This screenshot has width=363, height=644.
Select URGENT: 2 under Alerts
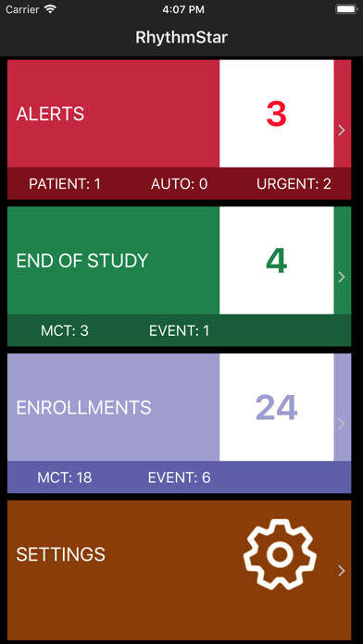click(x=294, y=184)
